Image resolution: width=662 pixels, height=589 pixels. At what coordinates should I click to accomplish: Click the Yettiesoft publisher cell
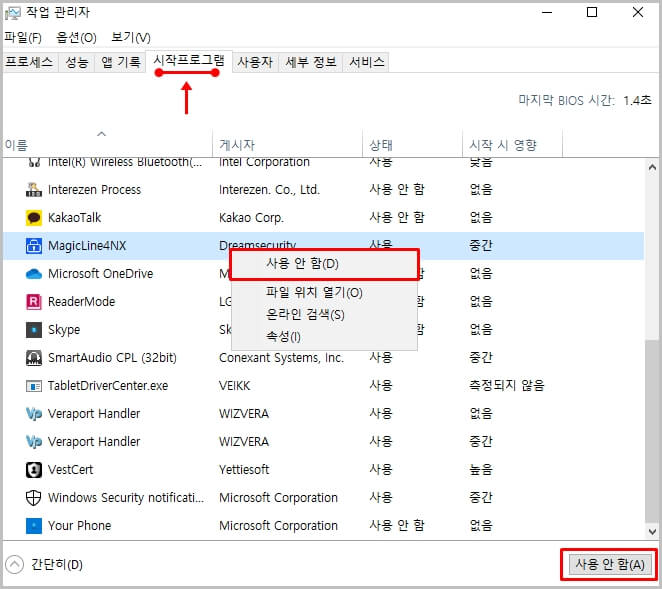[x=244, y=470]
